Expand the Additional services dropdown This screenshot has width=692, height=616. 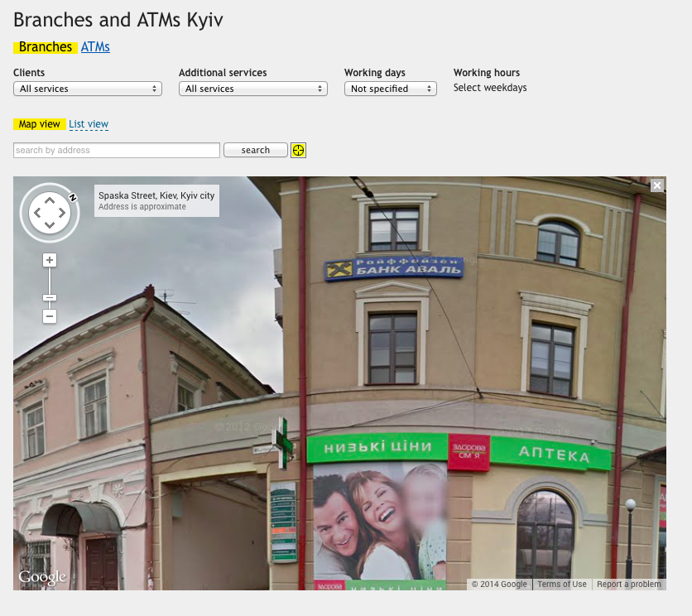point(253,89)
